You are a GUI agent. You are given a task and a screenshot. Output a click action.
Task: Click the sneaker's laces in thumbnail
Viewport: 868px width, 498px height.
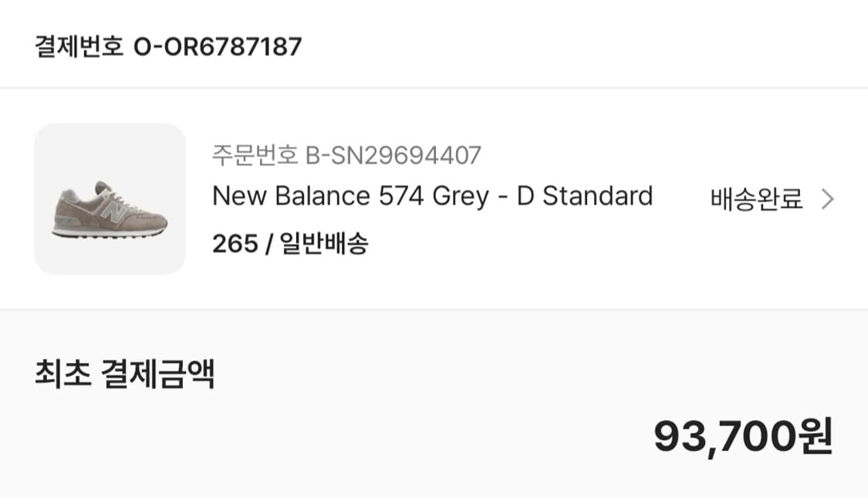pos(110,198)
